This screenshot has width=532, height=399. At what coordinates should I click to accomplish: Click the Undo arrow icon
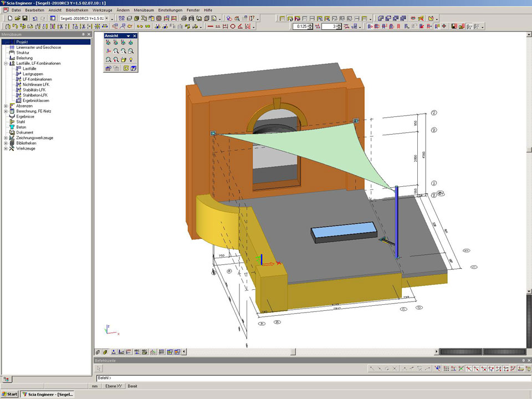tap(35, 18)
